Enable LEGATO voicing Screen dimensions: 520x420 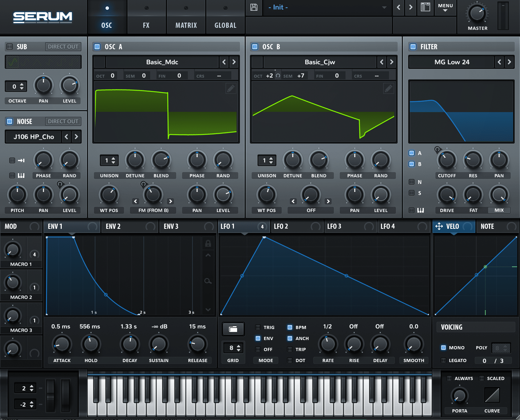pyautogui.click(x=443, y=360)
